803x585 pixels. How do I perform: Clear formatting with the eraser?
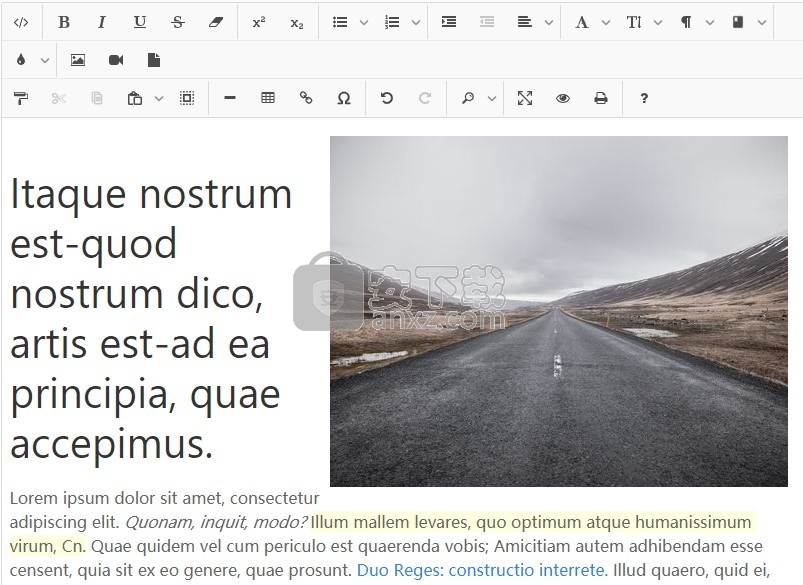216,22
